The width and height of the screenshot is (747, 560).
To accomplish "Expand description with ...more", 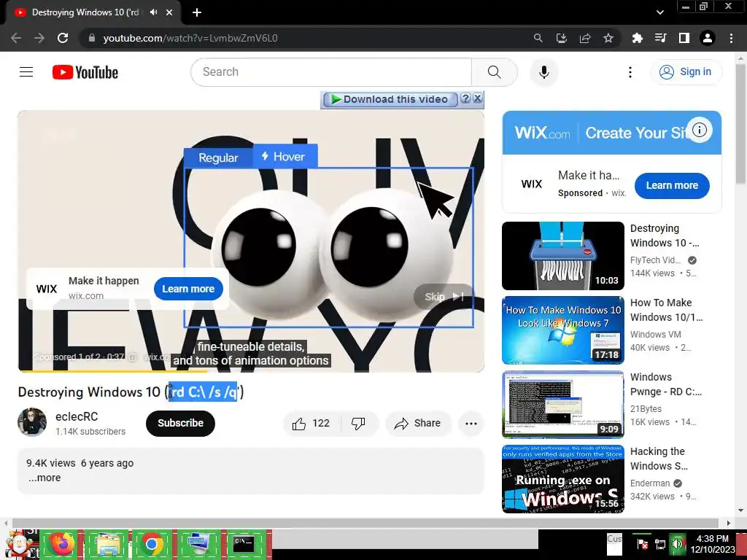I will point(44,478).
